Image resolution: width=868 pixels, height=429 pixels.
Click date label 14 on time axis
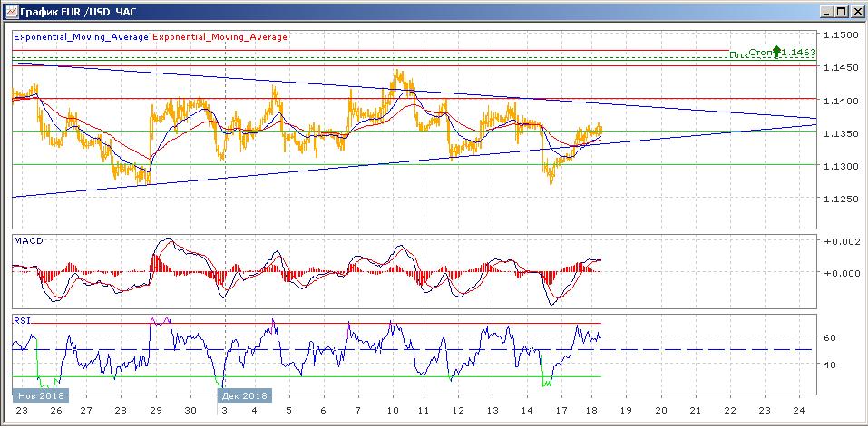point(527,411)
